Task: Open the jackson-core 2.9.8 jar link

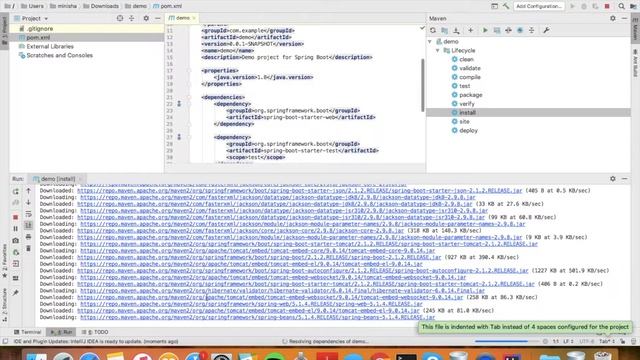Action: coord(240,231)
